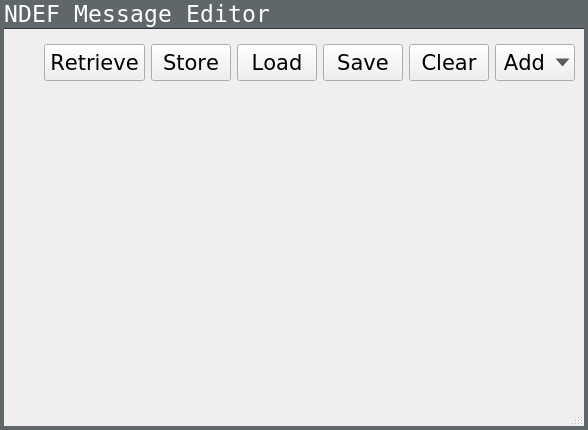The image size is (588, 430).
Task: Click the Store button
Action: 191,63
